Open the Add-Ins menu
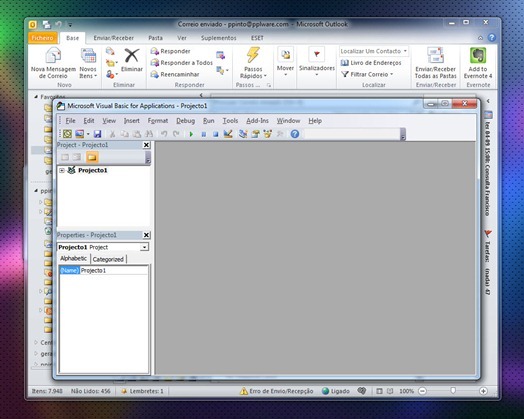 pos(257,121)
